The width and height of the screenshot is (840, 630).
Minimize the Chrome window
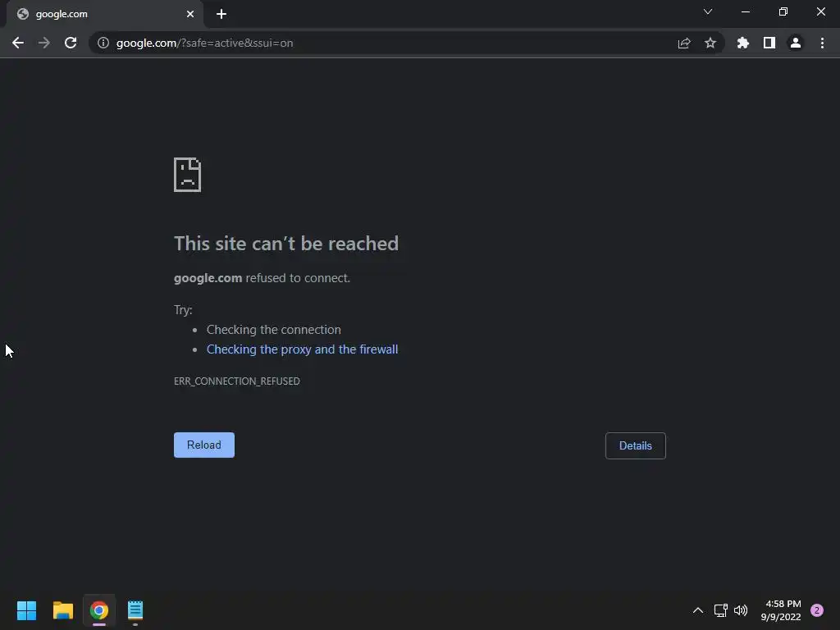tap(745, 11)
